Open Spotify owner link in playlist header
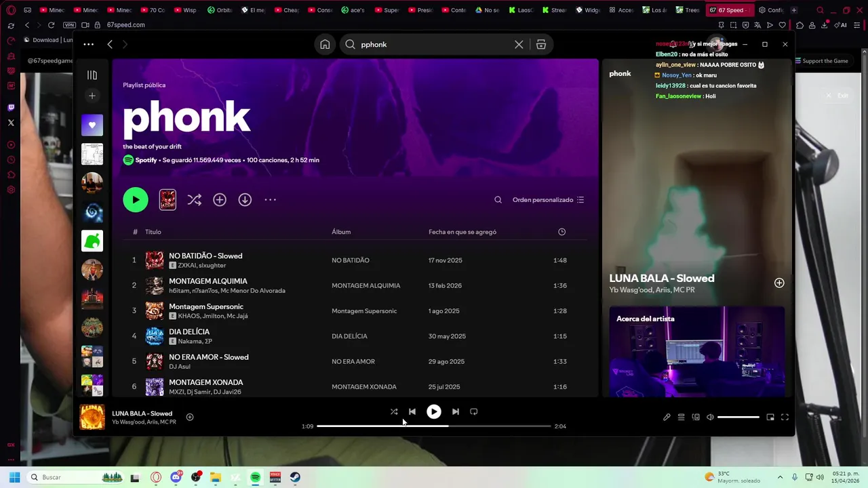 (146, 160)
